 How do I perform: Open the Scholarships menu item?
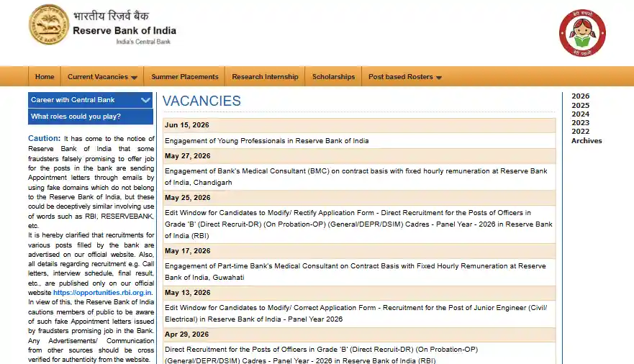333,77
